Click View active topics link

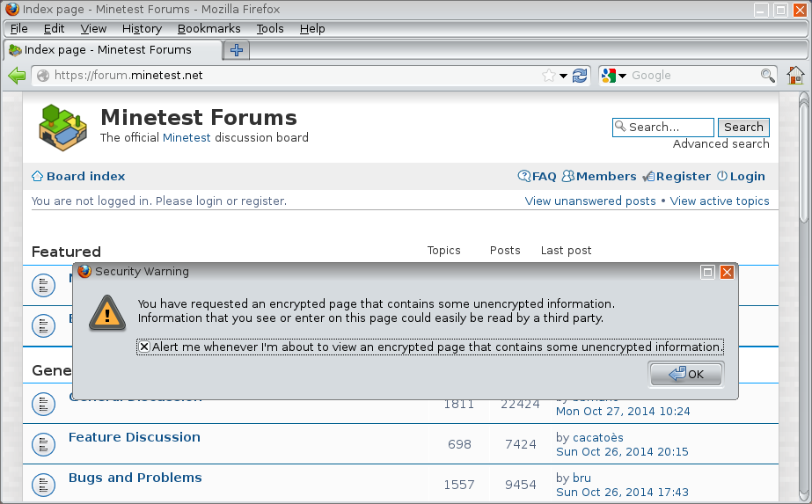point(720,201)
